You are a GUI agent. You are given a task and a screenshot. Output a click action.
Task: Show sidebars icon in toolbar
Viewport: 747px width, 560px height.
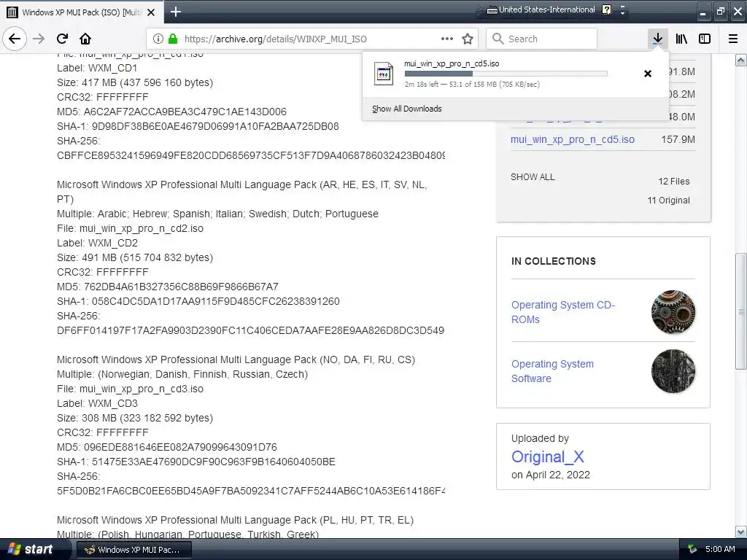[x=705, y=39]
